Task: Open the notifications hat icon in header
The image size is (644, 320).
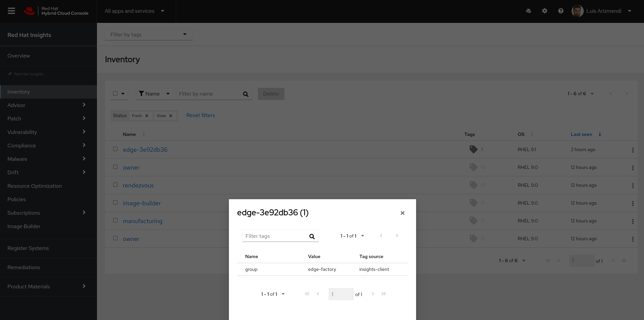Action: pyautogui.click(x=529, y=11)
